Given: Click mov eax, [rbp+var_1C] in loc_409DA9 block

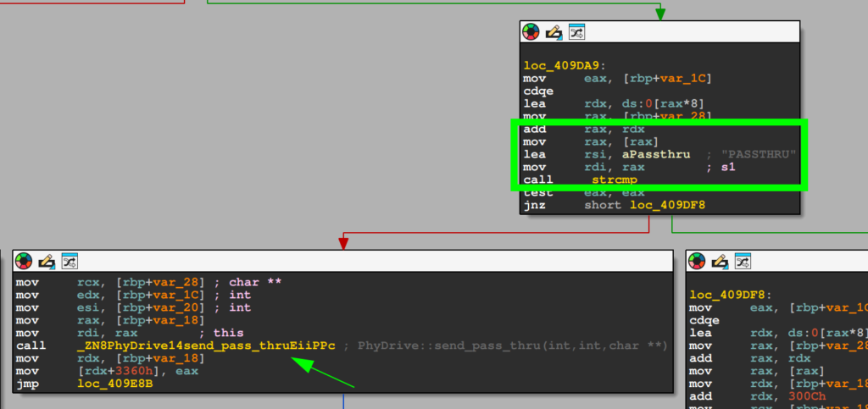Looking at the screenshot, I should pos(618,79).
